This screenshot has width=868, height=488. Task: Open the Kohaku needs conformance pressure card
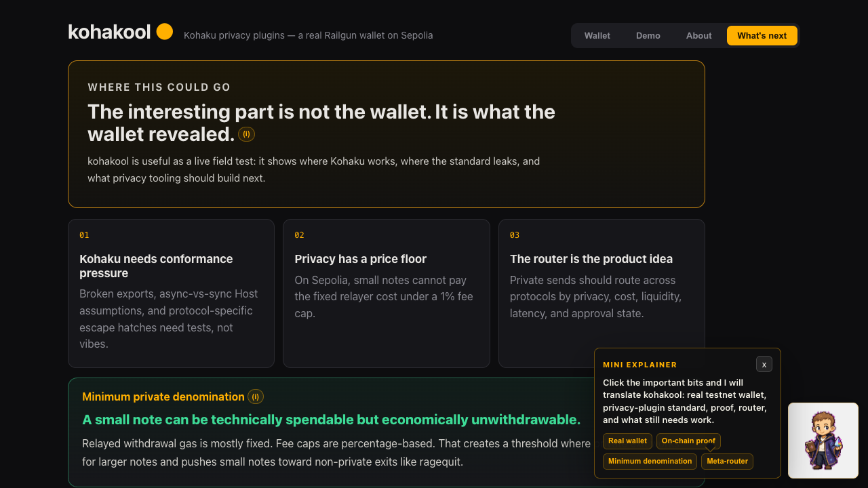pyautogui.click(x=171, y=293)
